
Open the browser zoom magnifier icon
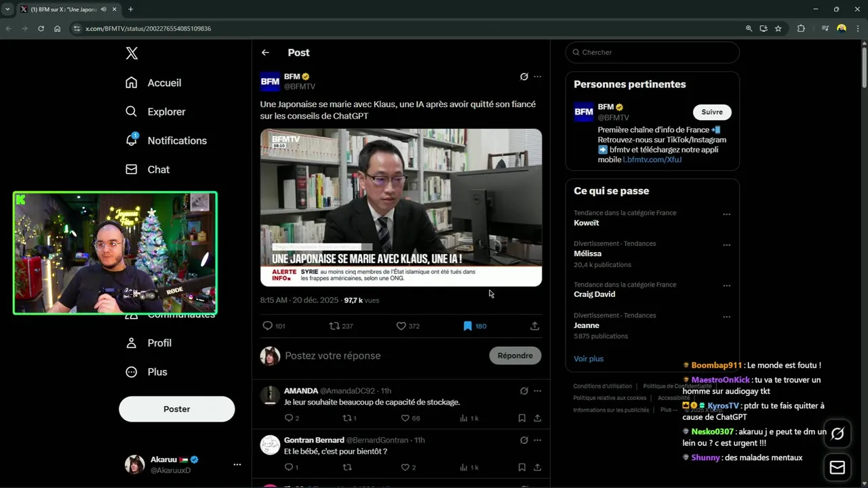[749, 28]
